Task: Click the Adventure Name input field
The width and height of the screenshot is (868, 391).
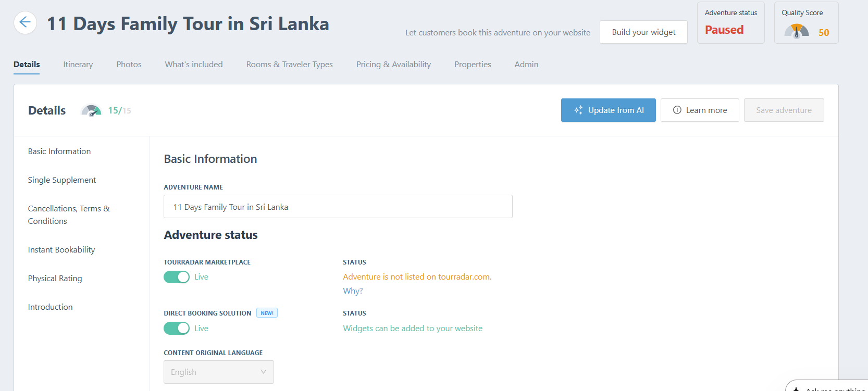Action: pyautogui.click(x=338, y=207)
